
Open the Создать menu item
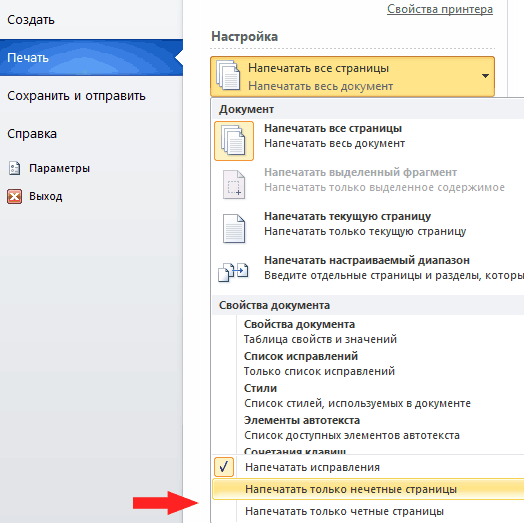[31, 20]
